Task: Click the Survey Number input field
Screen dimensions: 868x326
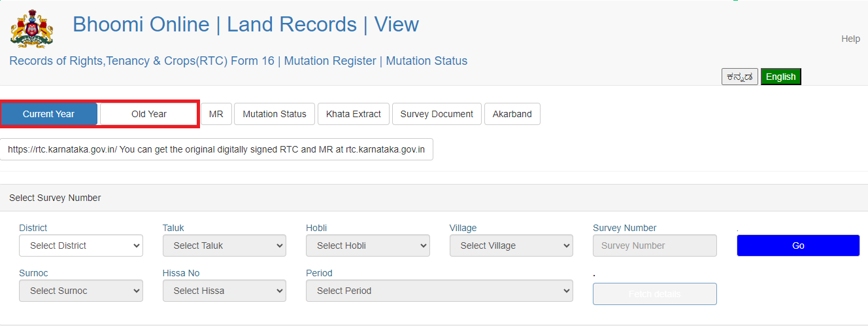Action: click(x=654, y=245)
